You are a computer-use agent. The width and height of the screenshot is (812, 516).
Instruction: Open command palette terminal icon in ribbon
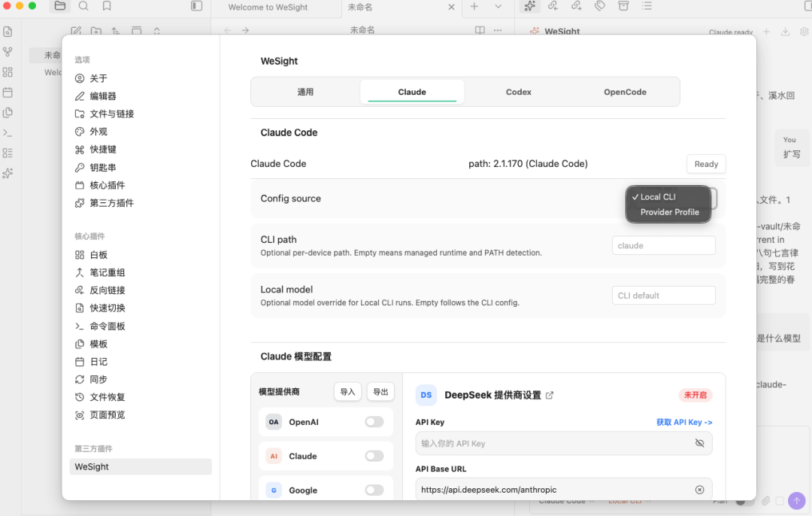coord(8,133)
